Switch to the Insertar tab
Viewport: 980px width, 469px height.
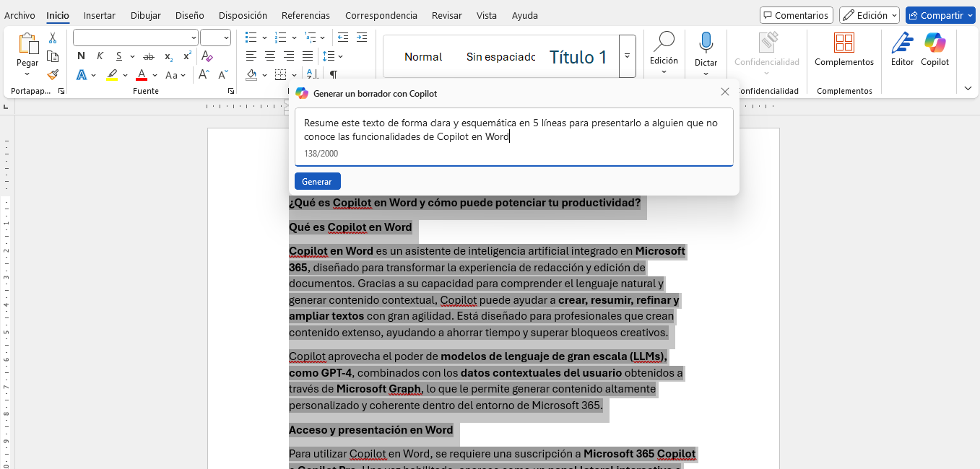tap(99, 15)
